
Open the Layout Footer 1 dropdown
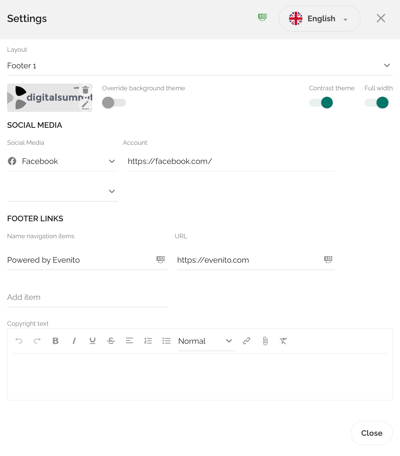click(200, 66)
